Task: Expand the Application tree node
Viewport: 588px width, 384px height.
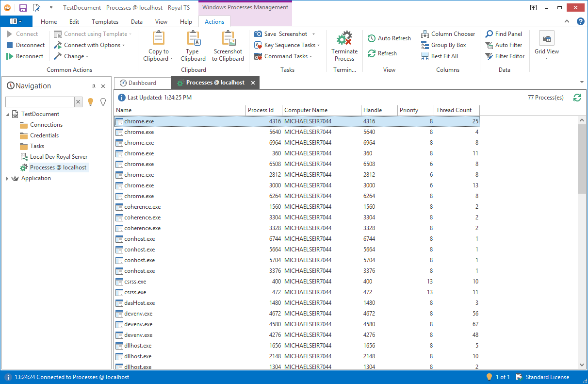Action: [7, 179]
